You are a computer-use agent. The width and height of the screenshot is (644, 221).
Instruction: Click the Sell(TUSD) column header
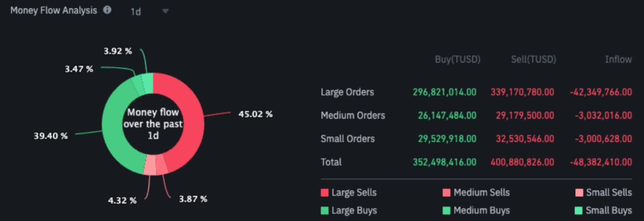click(533, 60)
